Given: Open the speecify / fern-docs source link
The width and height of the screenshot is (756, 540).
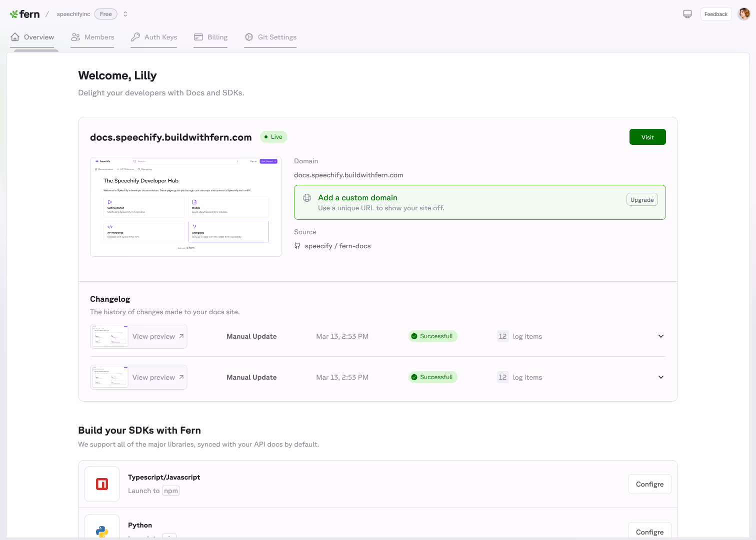Looking at the screenshot, I should (337, 246).
